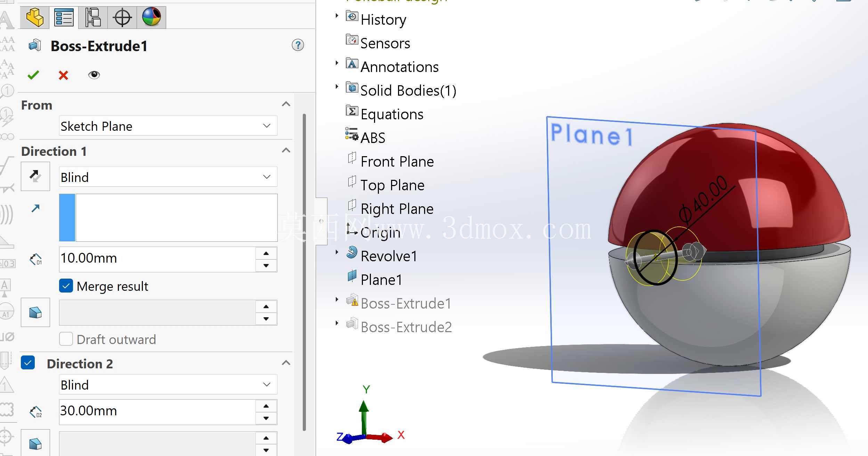Toggle Direction 2 Draft On/Off button
The width and height of the screenshot is (868, 456).
(35, 443)
